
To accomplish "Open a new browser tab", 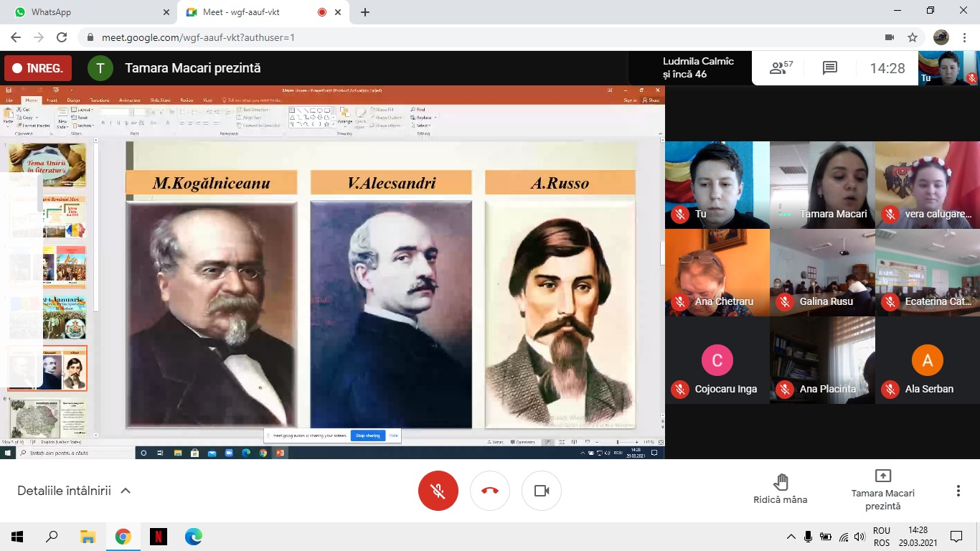I will point(365,12).
